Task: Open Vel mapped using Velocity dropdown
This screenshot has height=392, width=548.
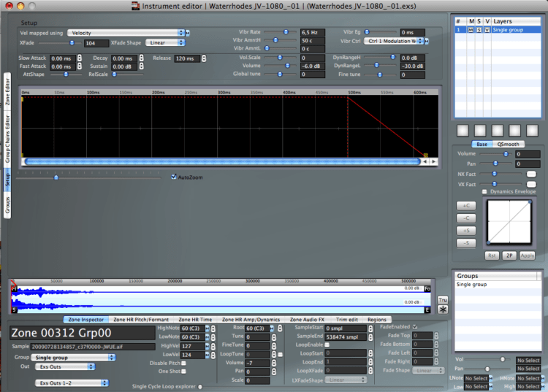Action: pyautogui.click(x=126, y=33)
